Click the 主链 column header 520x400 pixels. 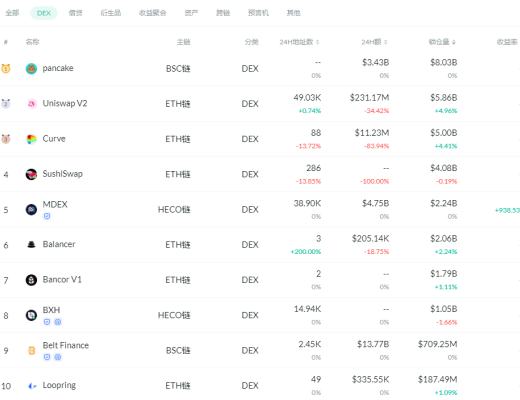(x=183, y=42)
